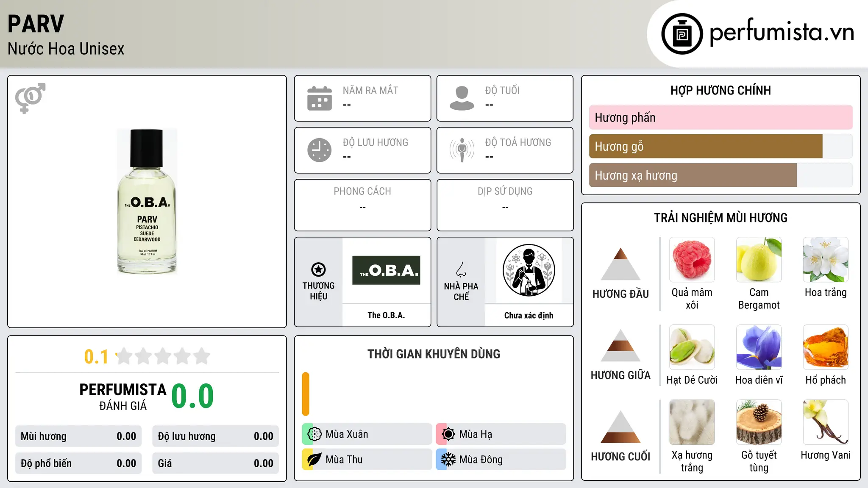The height and width of the screenshot is (488, 868).
Task: Open the Gỗ tuyết tùng note image
Action: (x=759, y=422)
